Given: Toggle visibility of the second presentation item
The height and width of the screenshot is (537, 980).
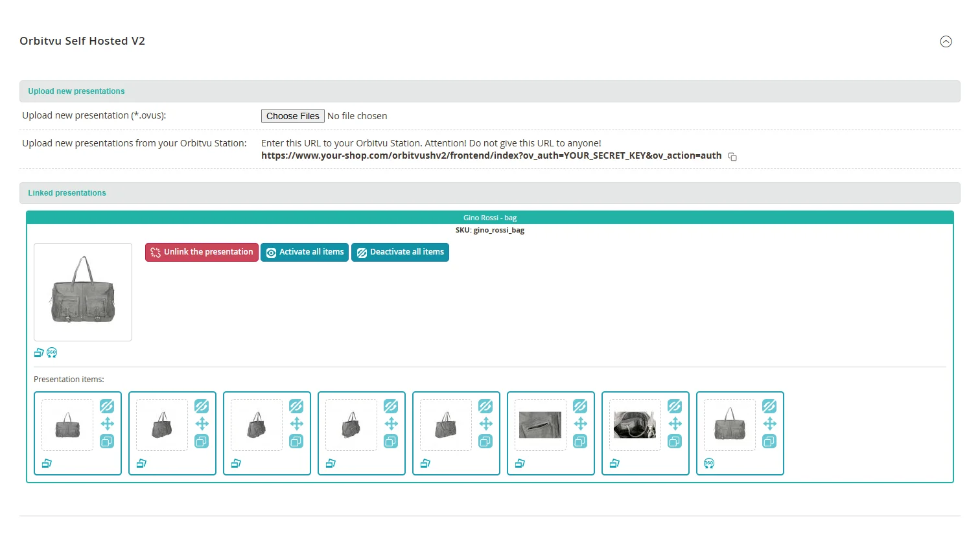Looking at the screenshot, I should [x=202, y=406].
